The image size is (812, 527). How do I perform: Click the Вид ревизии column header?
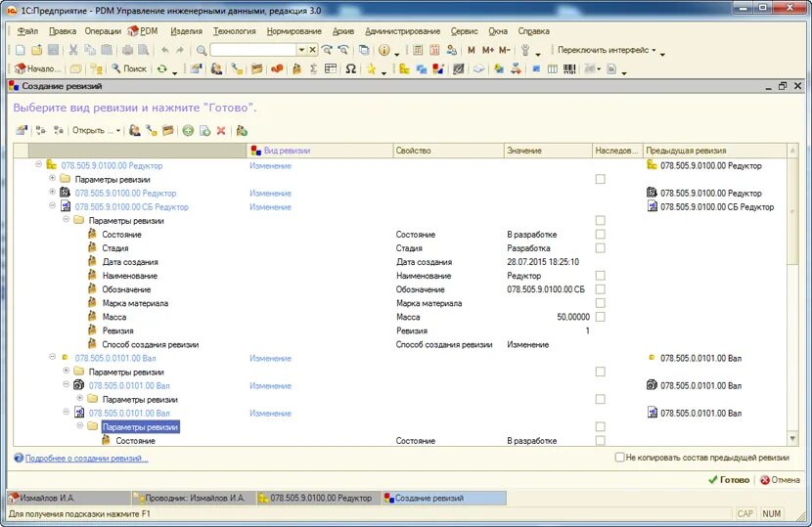[320, 151]
